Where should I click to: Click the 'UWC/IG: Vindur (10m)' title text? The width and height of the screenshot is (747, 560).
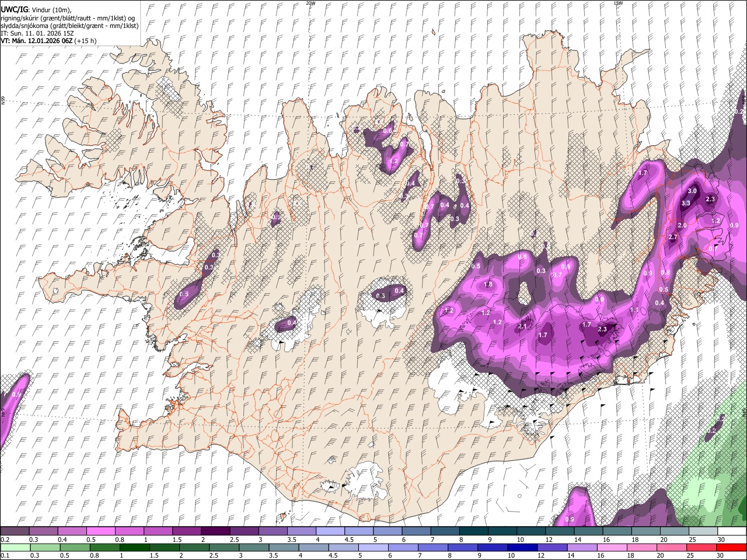click(36, 10)
